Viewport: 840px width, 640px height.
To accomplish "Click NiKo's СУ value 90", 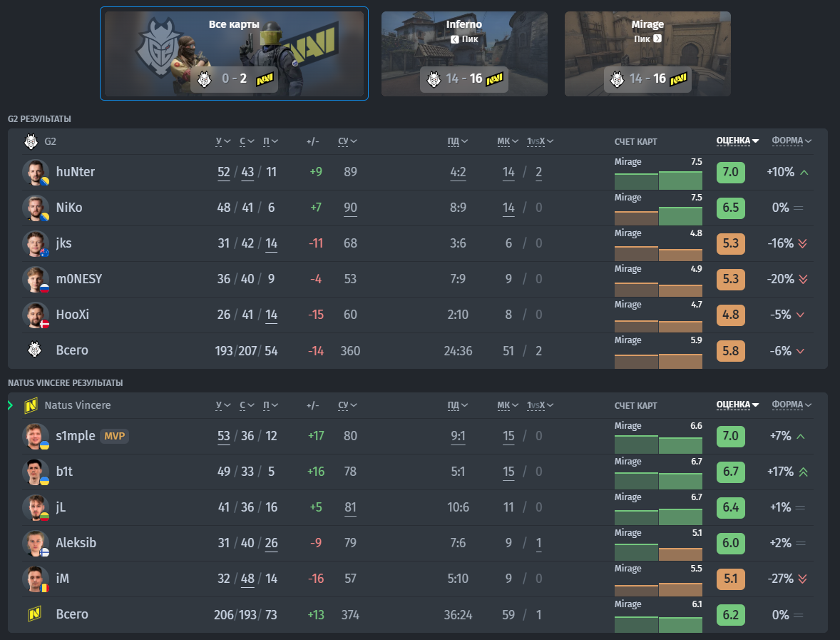I will pos(350,208).
